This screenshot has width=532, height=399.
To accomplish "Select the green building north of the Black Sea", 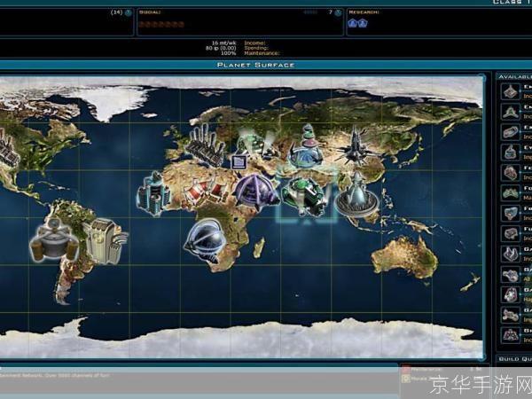I will click(x=257, y=143).
